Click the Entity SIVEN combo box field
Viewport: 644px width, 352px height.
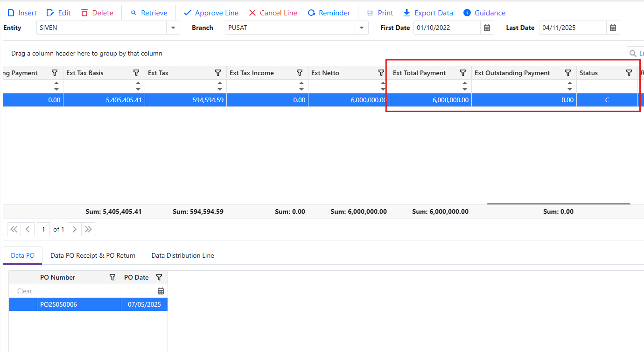tap(102, 28)
